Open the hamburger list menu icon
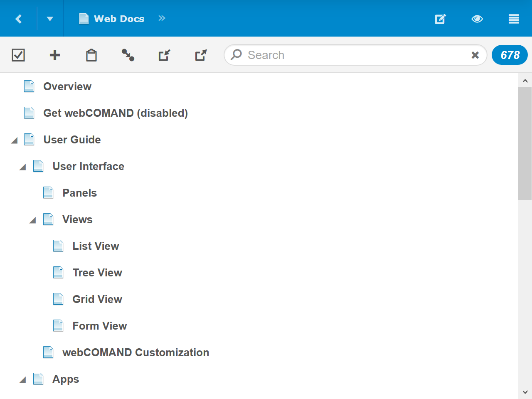This screenshot has height=399, width=532. click(514, 19)
